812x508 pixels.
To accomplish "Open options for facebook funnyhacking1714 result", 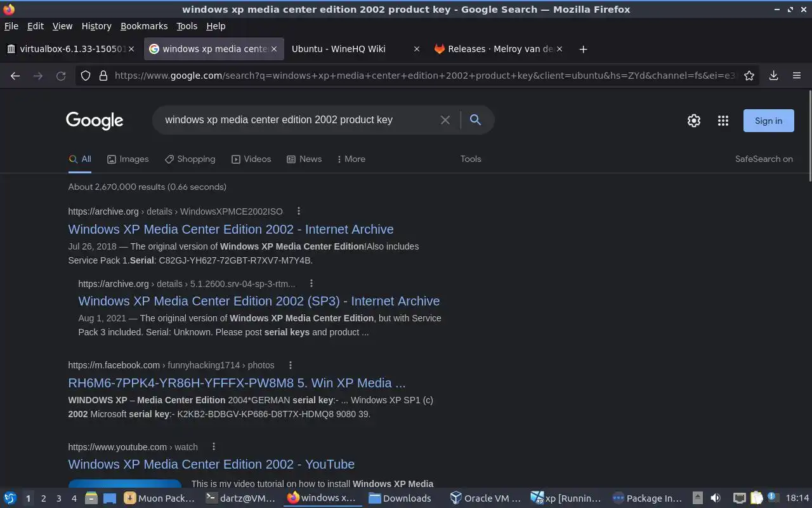I will pos(291,365).
